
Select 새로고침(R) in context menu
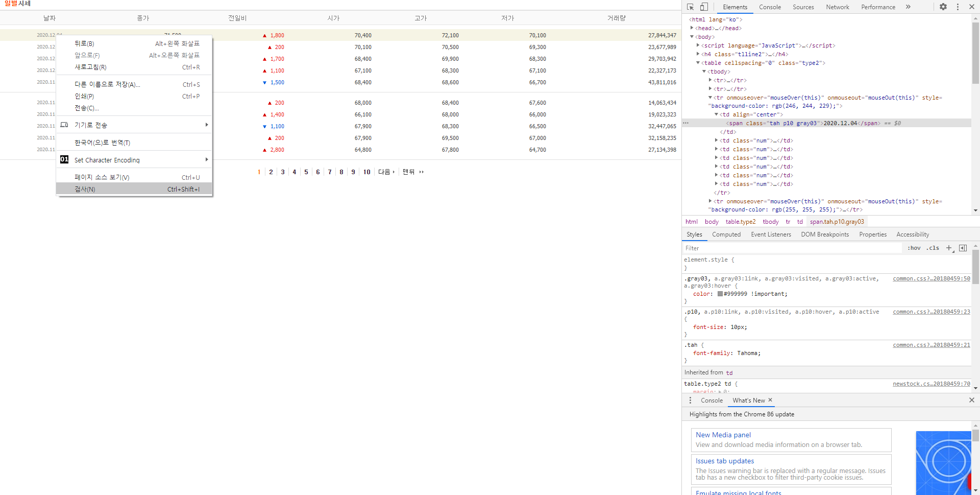click(134, 67)
